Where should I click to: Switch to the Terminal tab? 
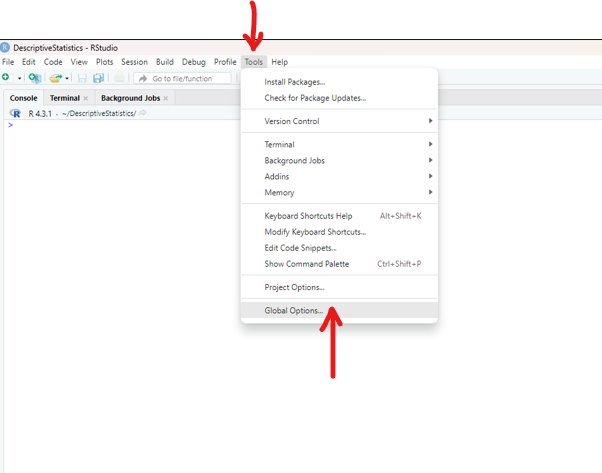(x=64, y=98)
